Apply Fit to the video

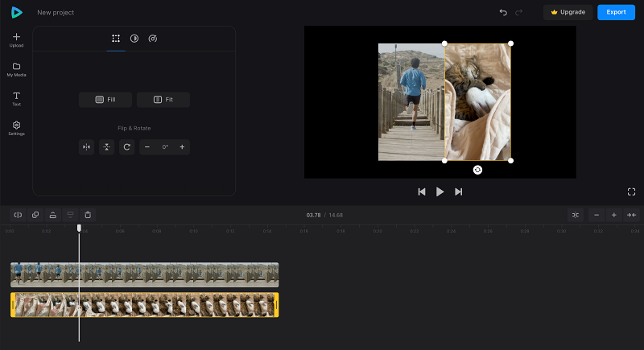[163, 100]
